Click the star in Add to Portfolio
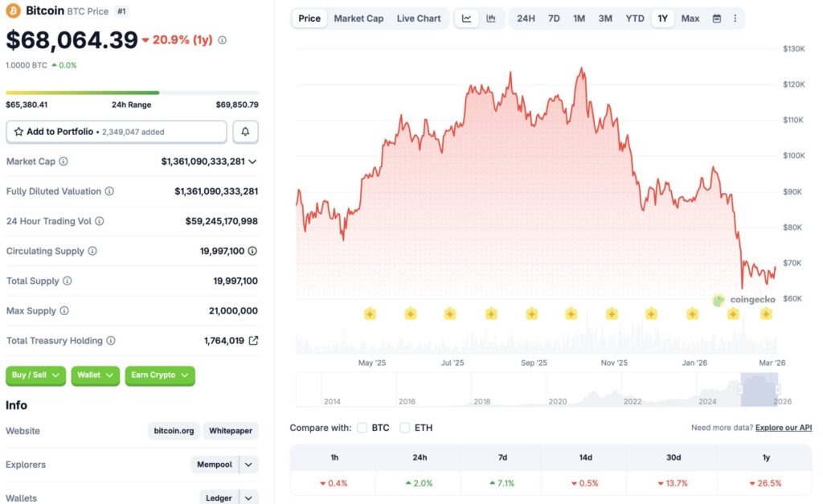Viewport: 823px width, 504px height. pos(18,131)
